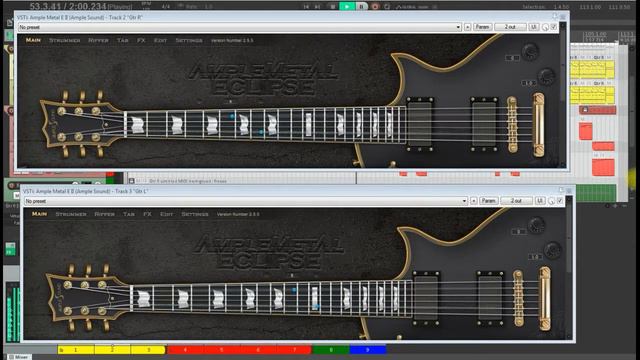This screenshot has width=640, height=360.
Task: Toggle the bypass checkbox in Gtr L window
Action: coord(560,201)
